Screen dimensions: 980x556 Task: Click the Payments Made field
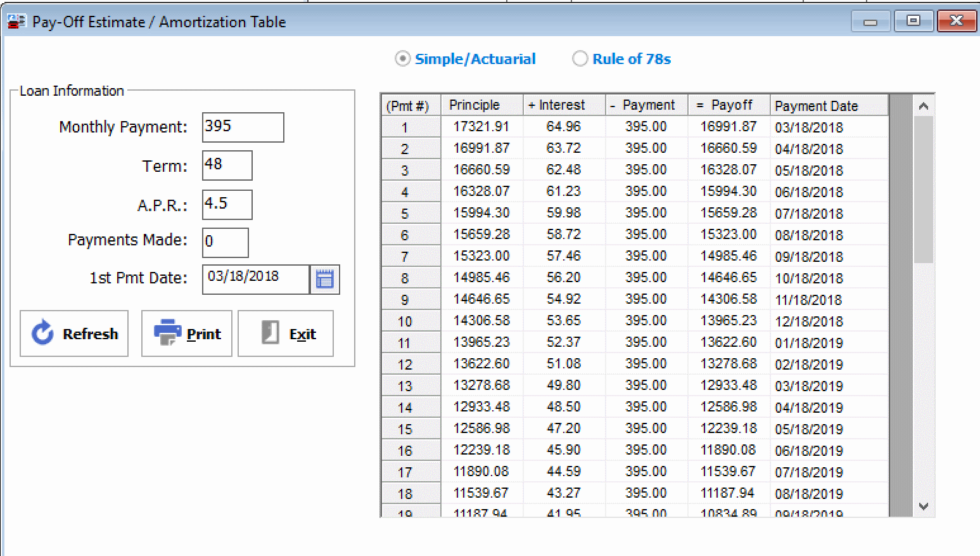tap(225, 243)
